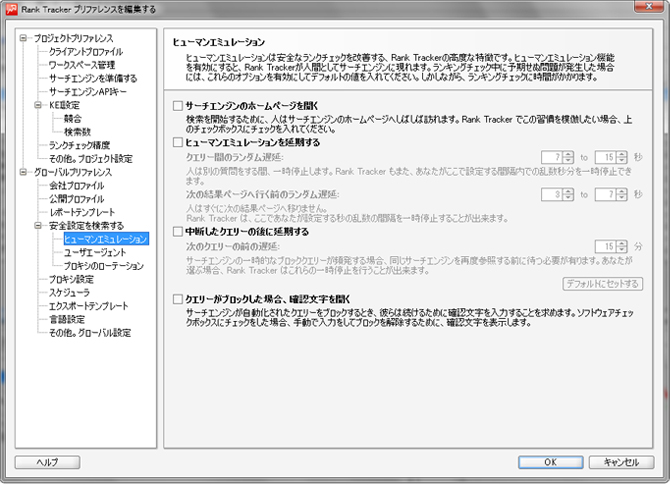Screen dimensions: 670x485
Task: Enable クエリーがブロックした場合、確認文字を開く checkbox
Action: (178, 299)
